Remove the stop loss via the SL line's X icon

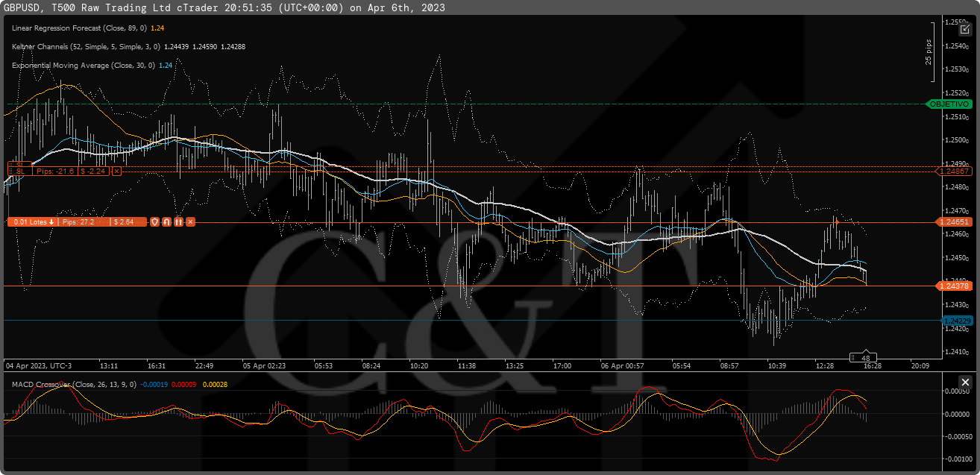(x=116, y=172)
